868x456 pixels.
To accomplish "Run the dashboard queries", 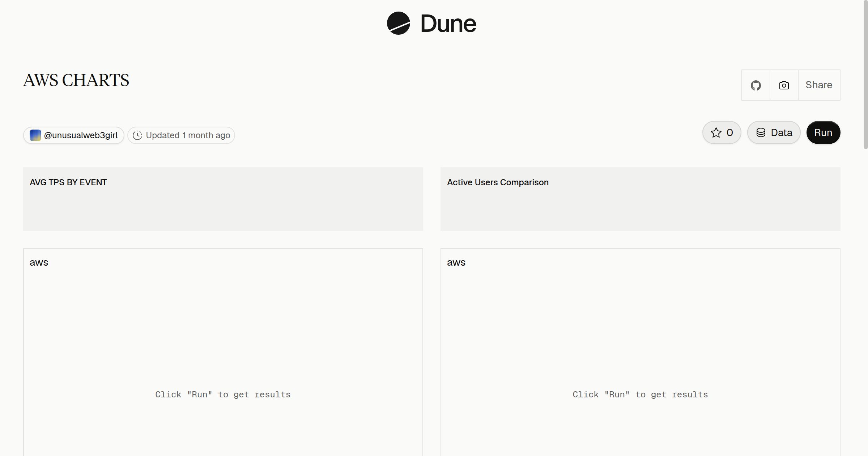I will coord(824,132).
